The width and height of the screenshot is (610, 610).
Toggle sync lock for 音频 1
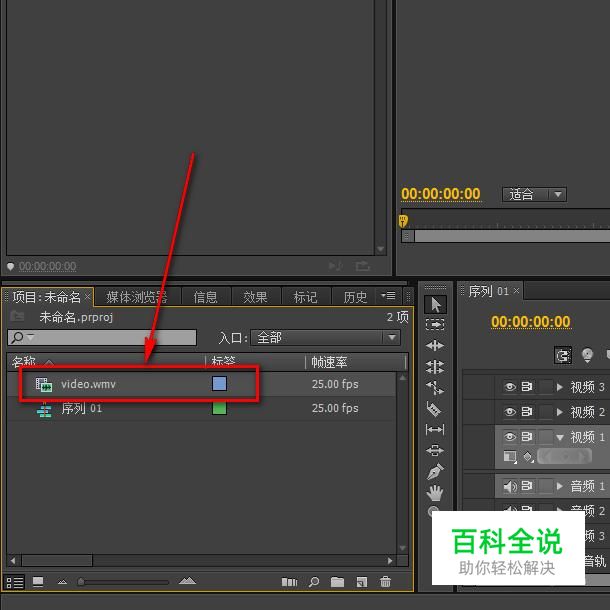[x=527, y=486]
